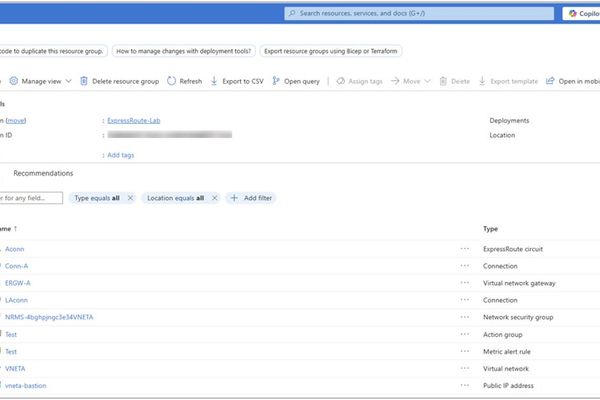
Task: Open the LAconn connection resource
Action: 16,300
